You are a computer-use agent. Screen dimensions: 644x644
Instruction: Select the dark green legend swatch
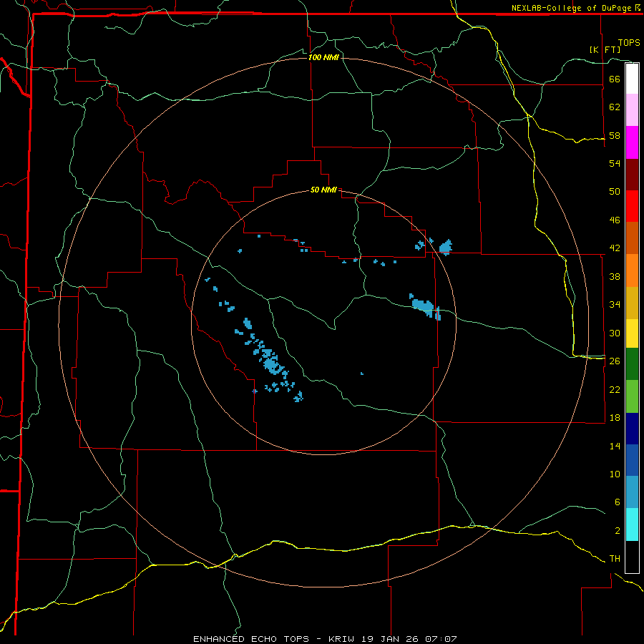pos(632,364)
